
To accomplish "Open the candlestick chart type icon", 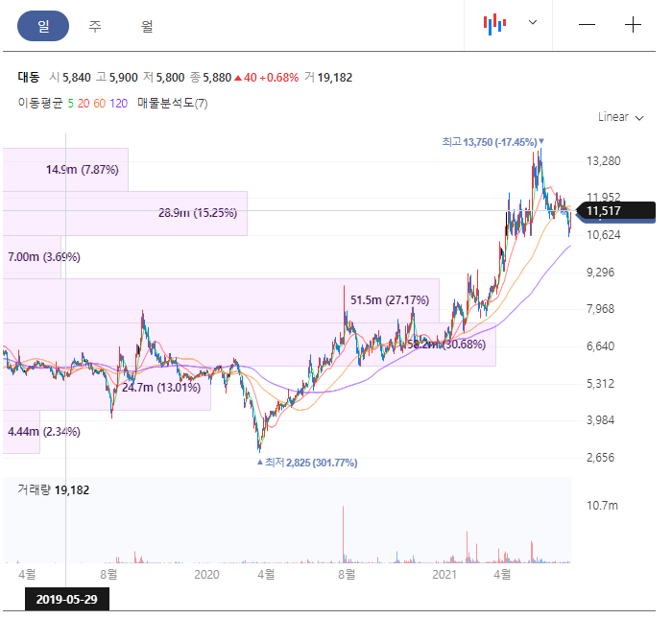I will 494,24.
